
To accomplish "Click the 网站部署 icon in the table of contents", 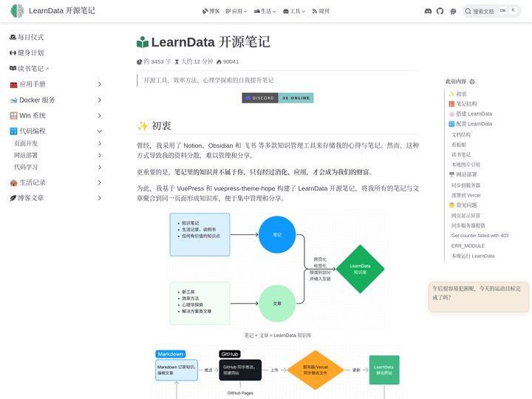I will [451, 174].
